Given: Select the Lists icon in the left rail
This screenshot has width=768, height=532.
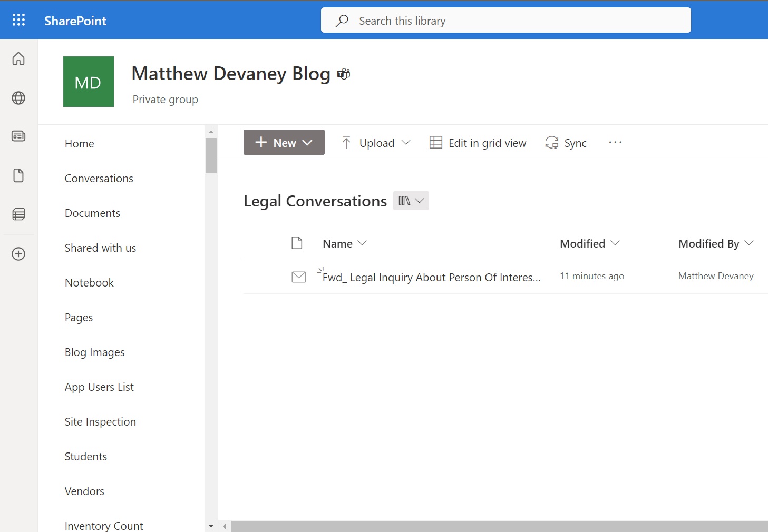Looking at the screenshot, I should [x=18, y=214].
